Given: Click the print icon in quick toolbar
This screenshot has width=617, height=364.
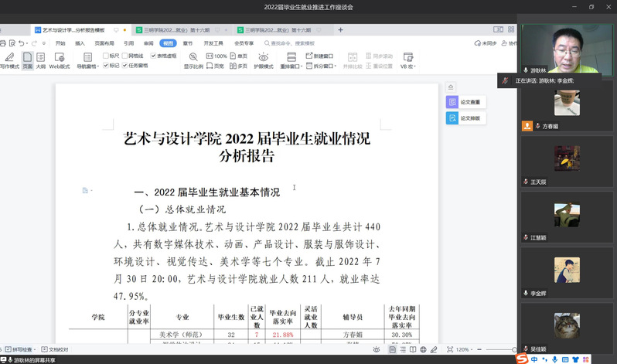Looking at the screenshot, I should point(3,43).
